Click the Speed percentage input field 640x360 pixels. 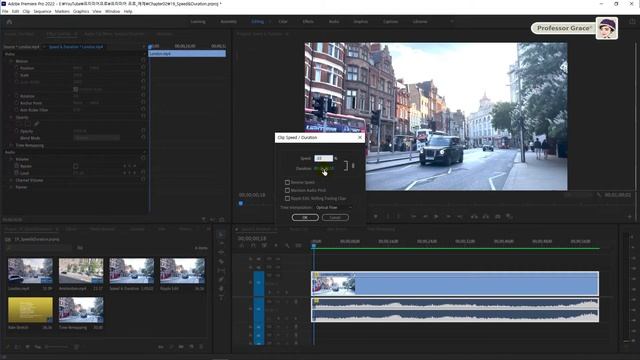click(323, 158)
